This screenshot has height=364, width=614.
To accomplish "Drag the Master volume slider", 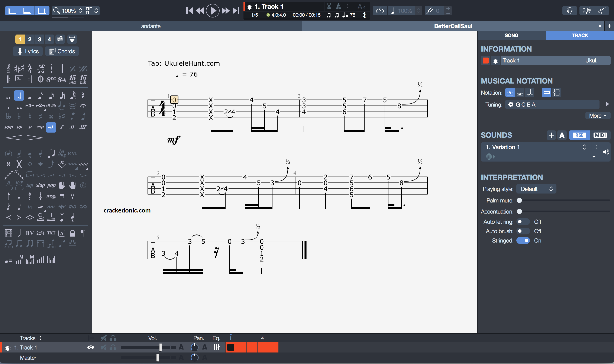I will (x=159, y=358).
